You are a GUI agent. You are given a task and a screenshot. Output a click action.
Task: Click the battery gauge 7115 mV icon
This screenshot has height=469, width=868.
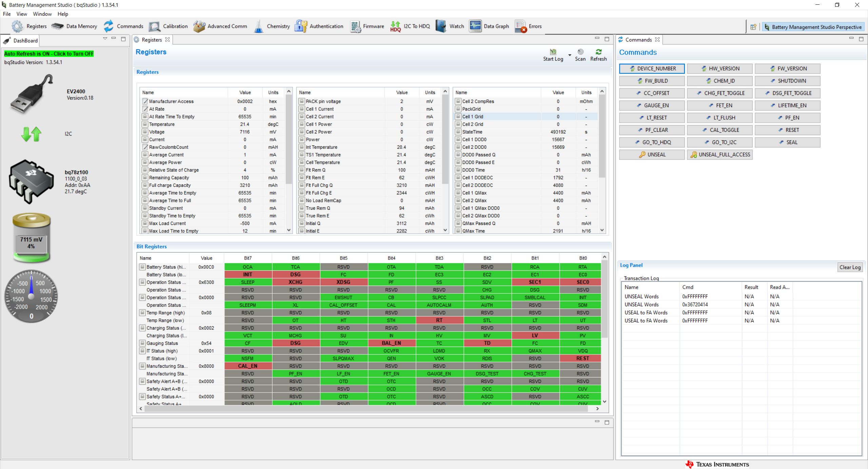(31, 238)
